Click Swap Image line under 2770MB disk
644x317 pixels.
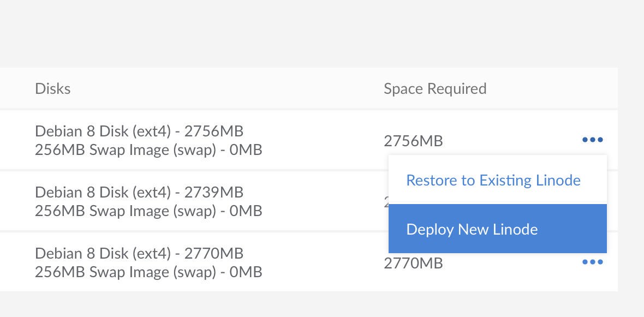(x=148, y=272)
